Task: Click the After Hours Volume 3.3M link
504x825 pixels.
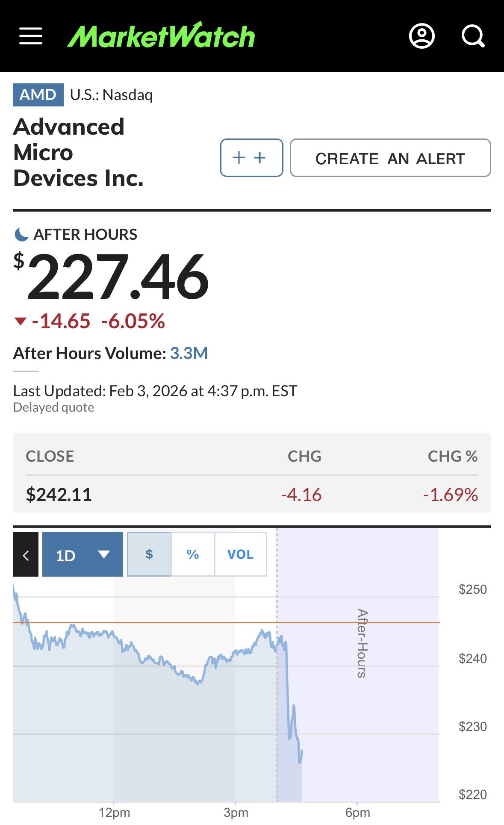Action: (189, 354)
